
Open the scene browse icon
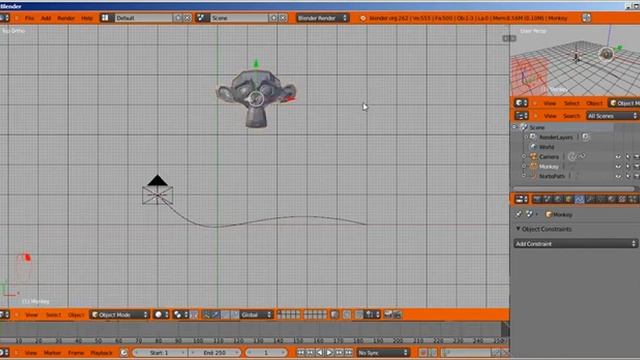201,18
